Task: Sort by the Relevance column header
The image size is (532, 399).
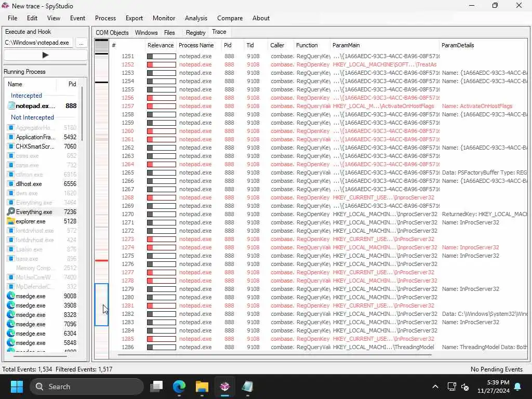Action: 161,45
